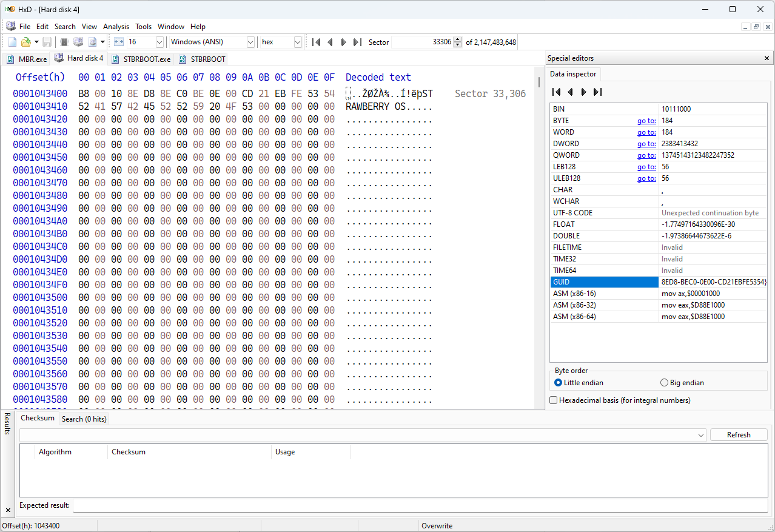
Task: Open the Search (0 hits) results tab
Action: pos(84,419)
